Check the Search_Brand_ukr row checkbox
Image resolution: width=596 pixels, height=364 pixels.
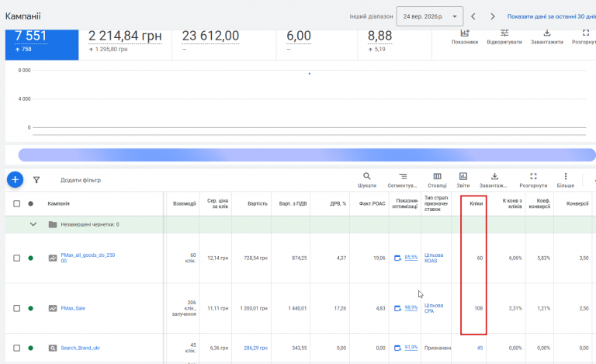(17, 348)
